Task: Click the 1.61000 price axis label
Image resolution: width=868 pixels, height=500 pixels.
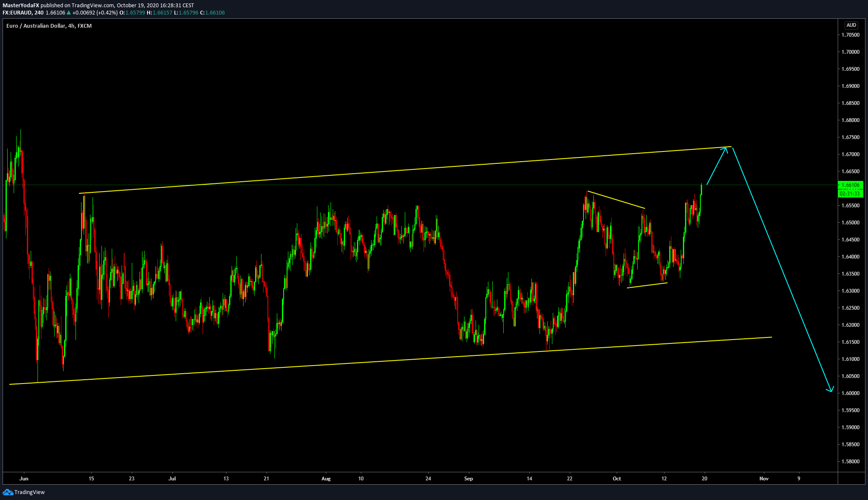Action: click(850, 359)
